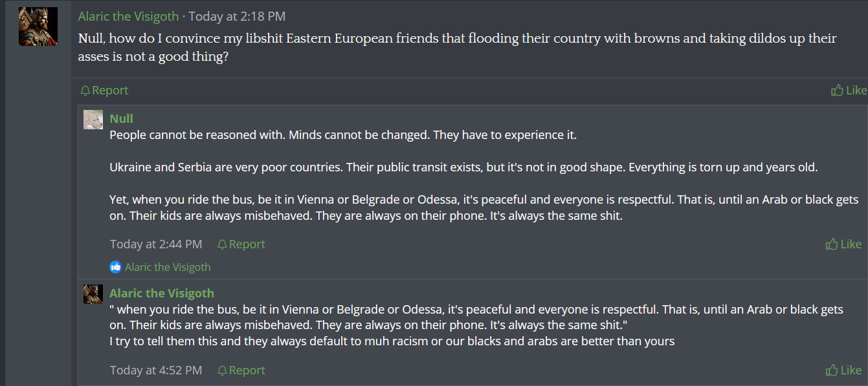Click the main post question text
The width and height of the screenshot is (868, 386).
[458, 47]
